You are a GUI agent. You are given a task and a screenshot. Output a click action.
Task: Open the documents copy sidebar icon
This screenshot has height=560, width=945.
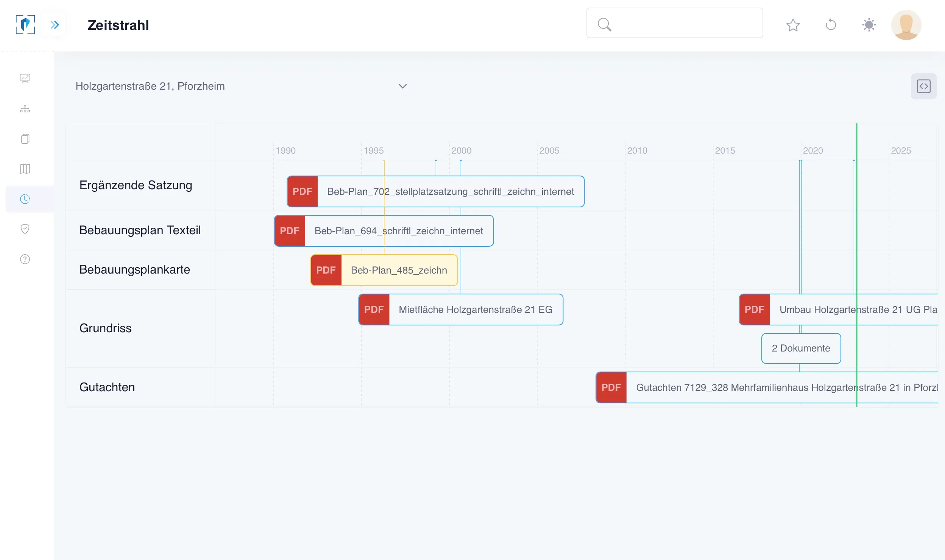click(x=25, y=139)
